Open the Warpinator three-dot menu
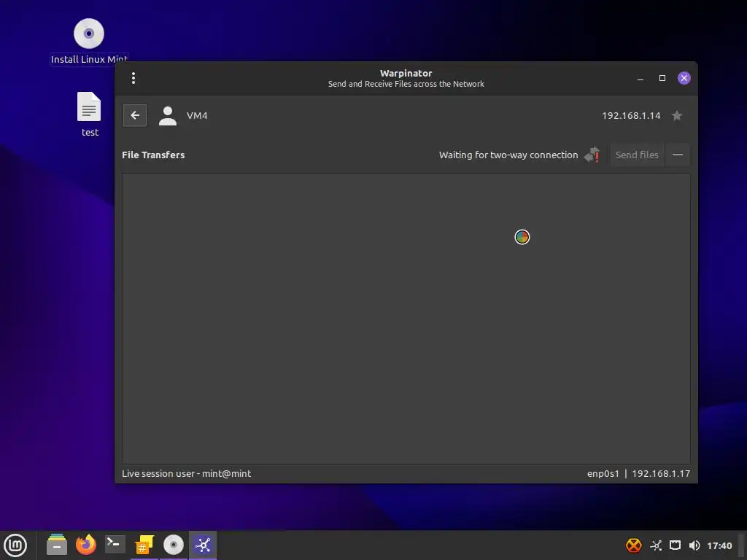This screenshot has width=747, height=560. (133, 78)
